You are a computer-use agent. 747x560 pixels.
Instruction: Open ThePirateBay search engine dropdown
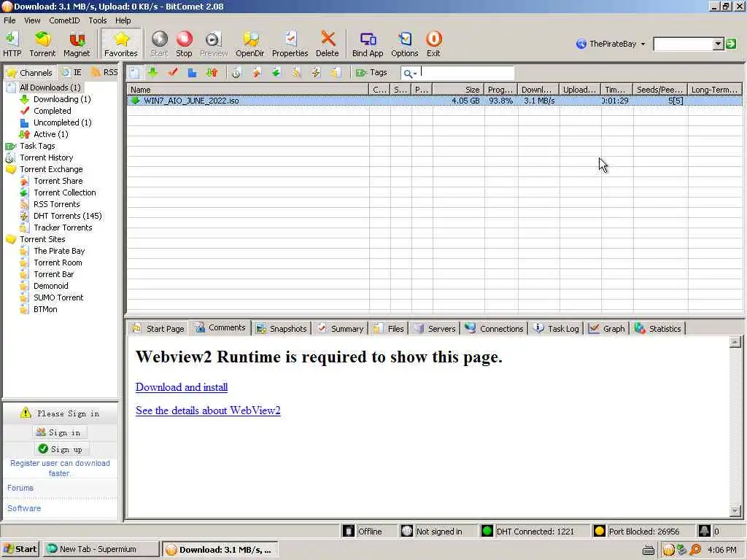[x=611, y=44]
